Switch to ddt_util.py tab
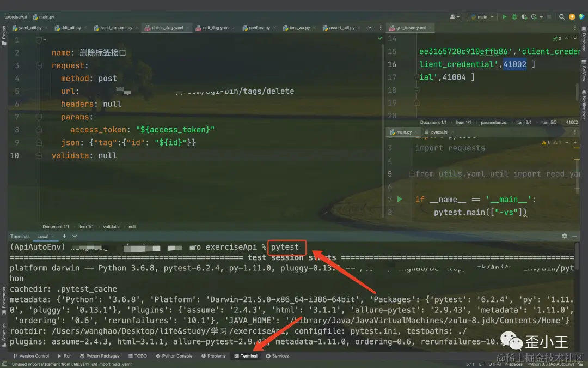The width and height of the screenshot is (588, 368). coord(71,28)
